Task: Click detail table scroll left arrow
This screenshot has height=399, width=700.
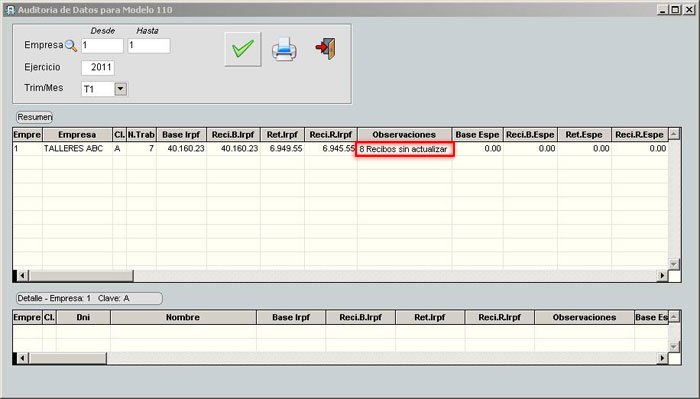Action: coord(22,358)
